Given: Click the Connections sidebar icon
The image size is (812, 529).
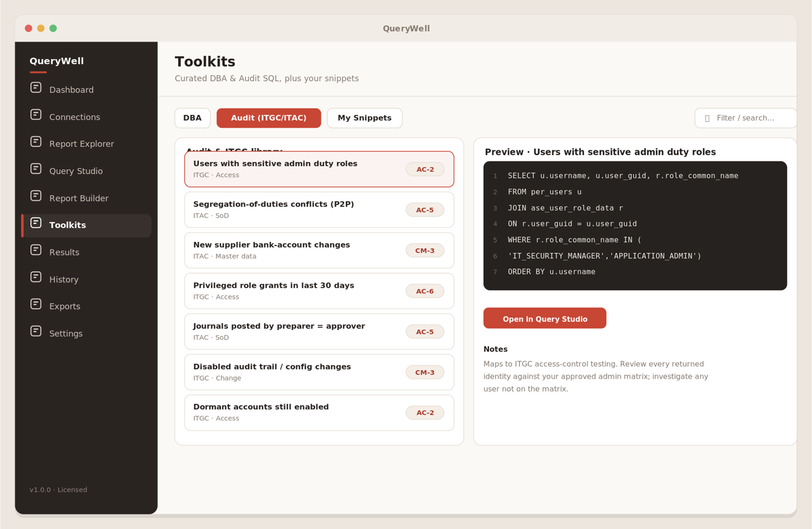Looking at the screenshot, I should [36, 115].
